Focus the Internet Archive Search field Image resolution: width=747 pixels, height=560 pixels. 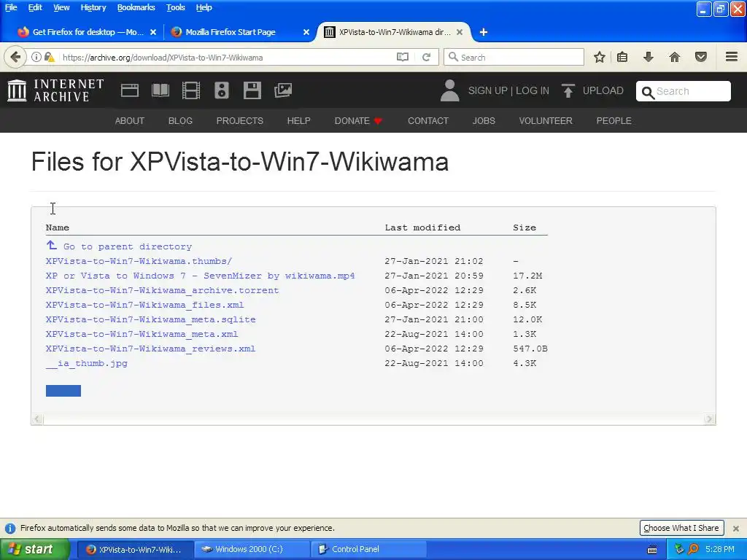(x=683, y=91)
